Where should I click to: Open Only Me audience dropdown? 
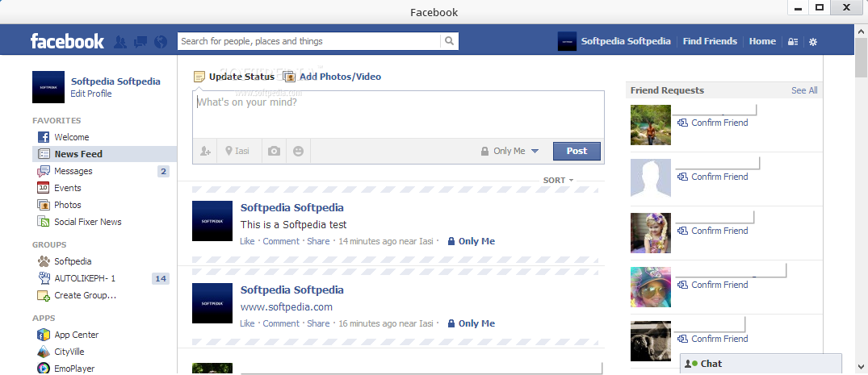coord(509,151)
